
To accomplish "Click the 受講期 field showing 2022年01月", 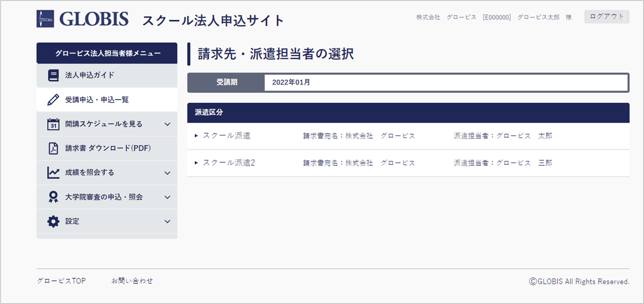I will pyautogui.click(x=446, y=83).
